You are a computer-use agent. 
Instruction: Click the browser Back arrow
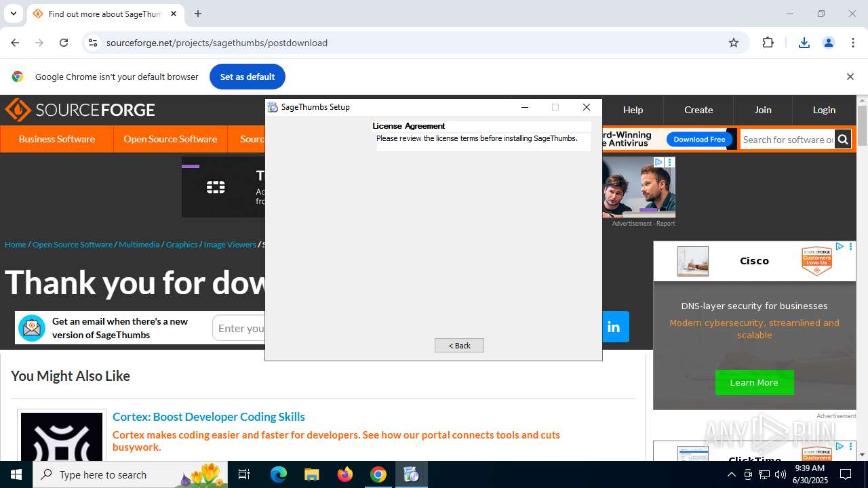[x=15, y=43]
